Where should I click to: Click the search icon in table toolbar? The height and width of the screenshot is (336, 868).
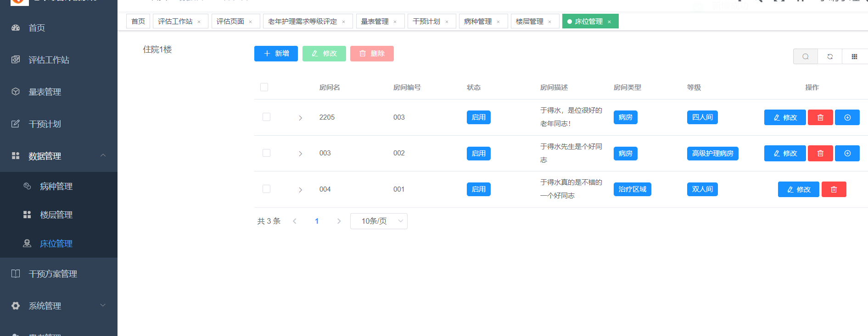[x=805, y=56]
